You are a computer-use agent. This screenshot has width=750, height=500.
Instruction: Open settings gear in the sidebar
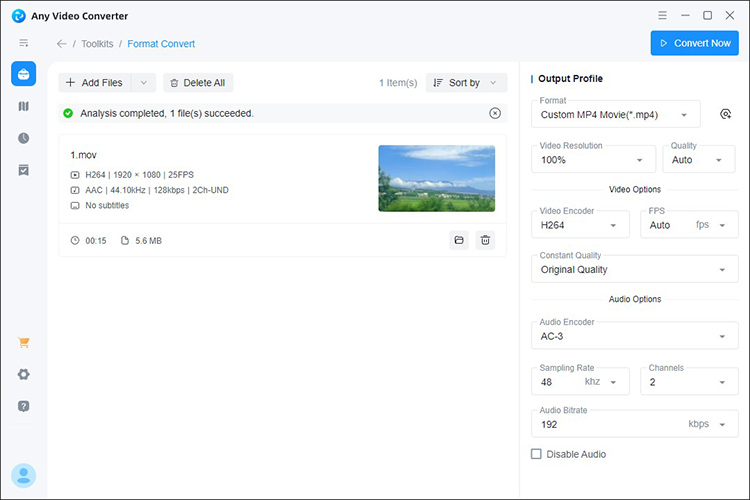click(x=23, y=374)
